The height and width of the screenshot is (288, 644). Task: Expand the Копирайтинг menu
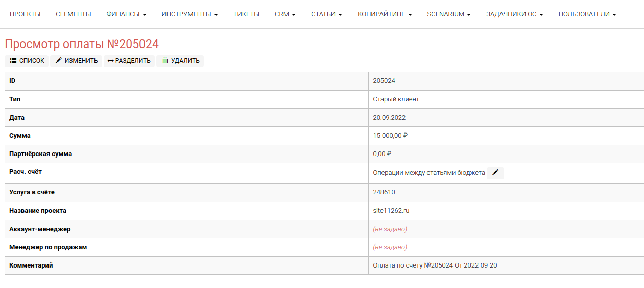click(385, 14)
